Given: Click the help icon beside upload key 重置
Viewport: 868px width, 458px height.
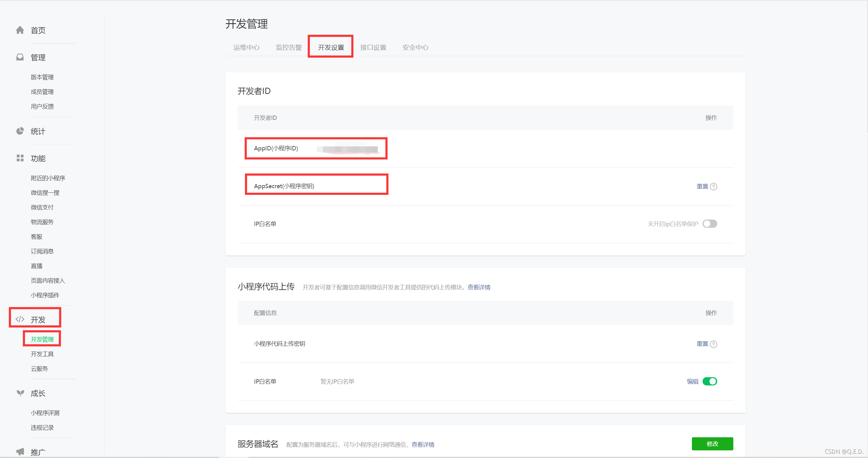Looking at the screenshot, I should (x=713, y=344).
